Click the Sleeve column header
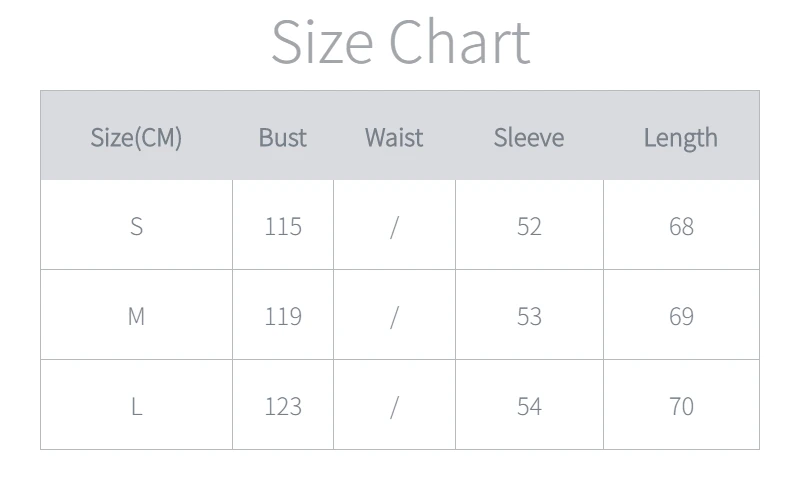The image size is (800, 500). (529, 137)
